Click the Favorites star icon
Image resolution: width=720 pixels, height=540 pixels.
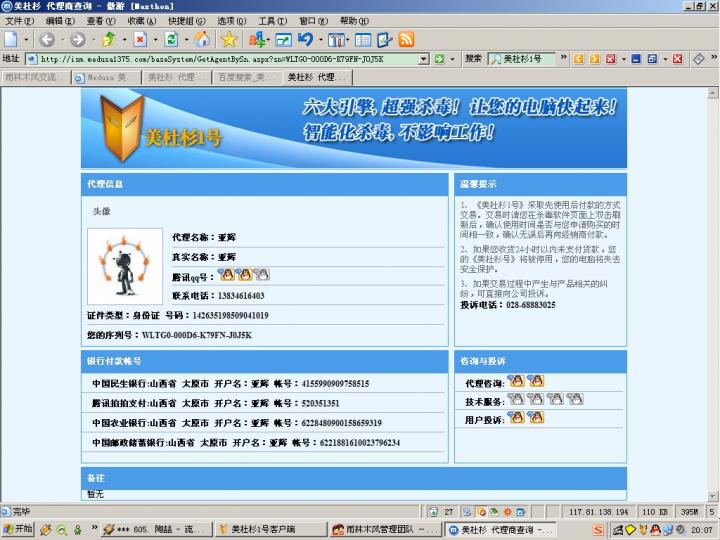(x=229, y=40)
